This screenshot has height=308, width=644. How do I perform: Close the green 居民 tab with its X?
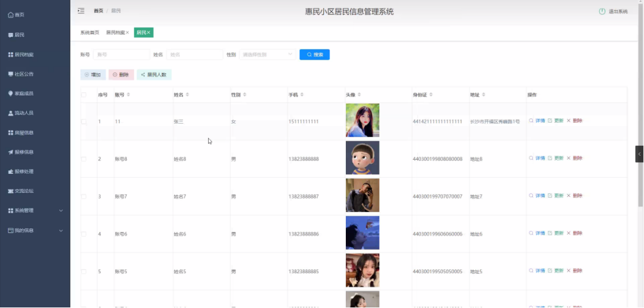point(149,33)
